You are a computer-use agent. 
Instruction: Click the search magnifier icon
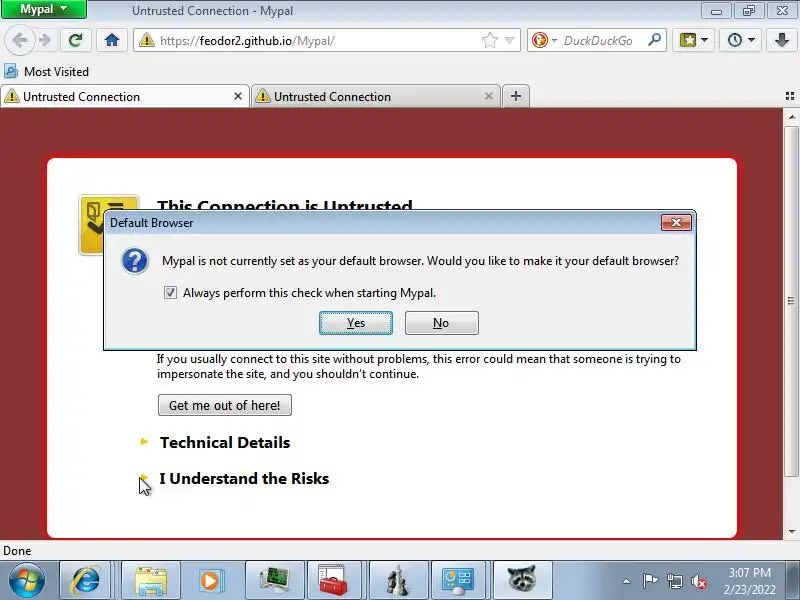pyautogui.click(x=654, y=40)
